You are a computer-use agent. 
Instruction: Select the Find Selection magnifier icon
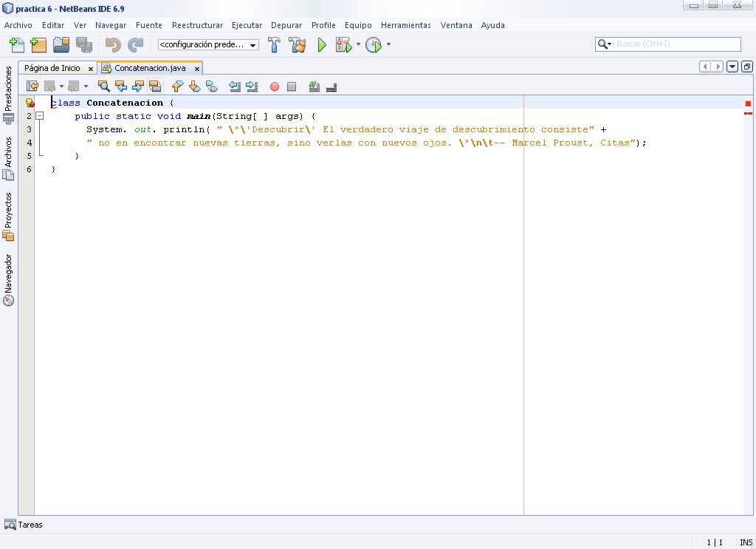coord(103,86)
